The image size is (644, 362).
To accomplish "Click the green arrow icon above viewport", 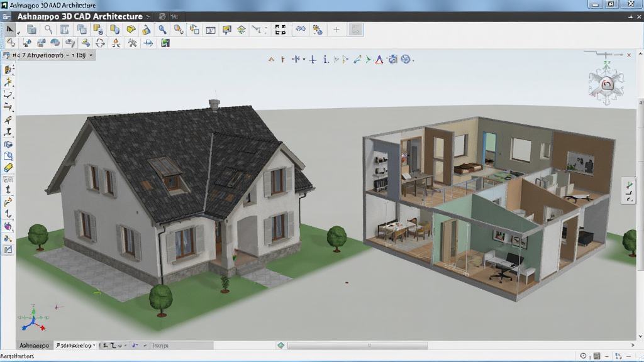I will [368, 60].
